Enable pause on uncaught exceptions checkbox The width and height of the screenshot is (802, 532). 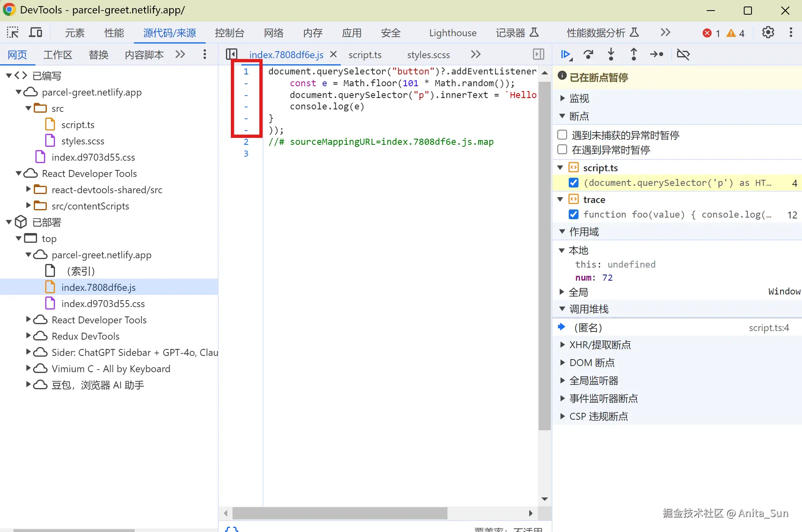click(x=562, y=135)
